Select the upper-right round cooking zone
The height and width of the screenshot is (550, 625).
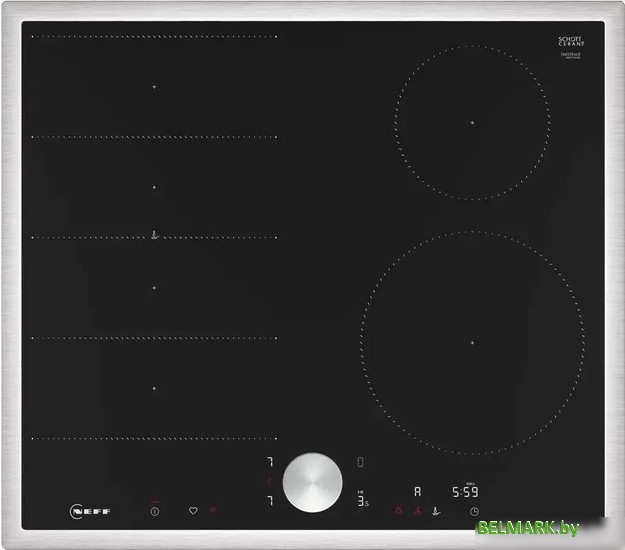[x=472, y=122]
